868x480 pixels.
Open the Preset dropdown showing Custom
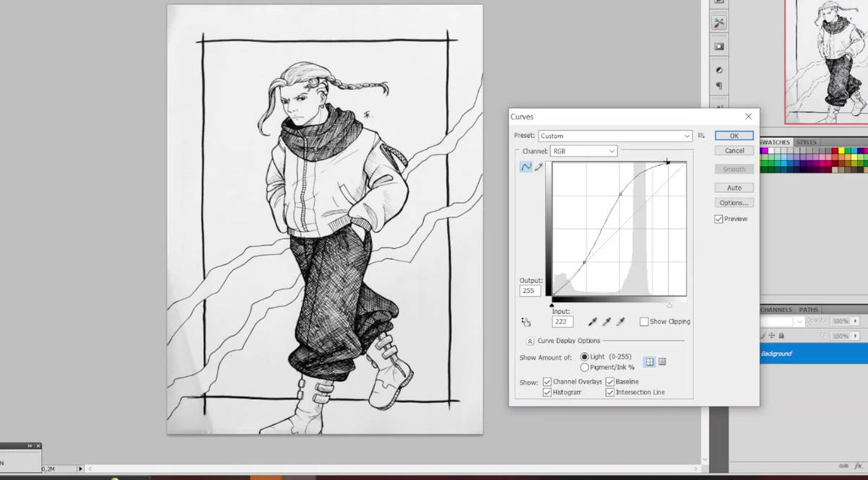[x=686, y=136]
